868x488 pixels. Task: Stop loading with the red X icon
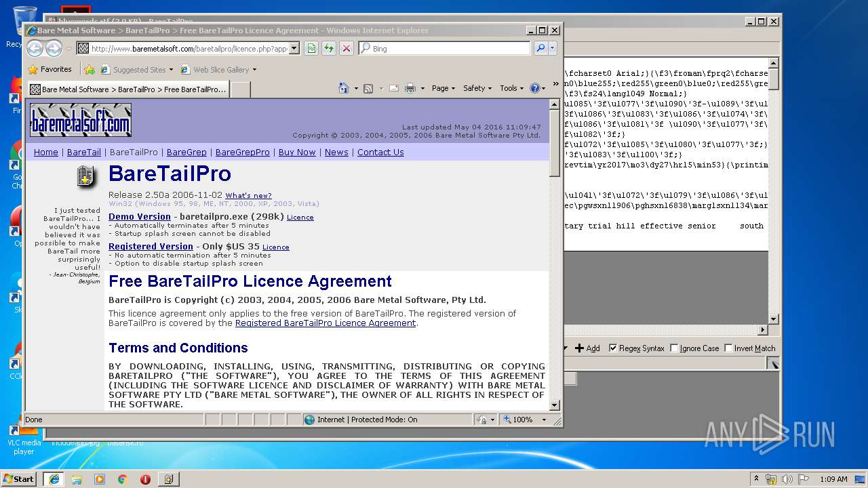[x=346, y=48]
